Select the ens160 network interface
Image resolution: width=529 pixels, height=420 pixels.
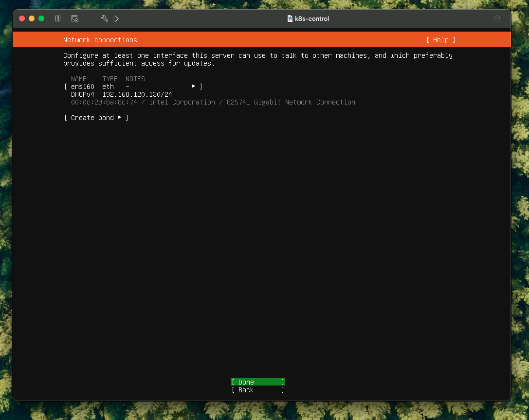click(x=83, y=87)
